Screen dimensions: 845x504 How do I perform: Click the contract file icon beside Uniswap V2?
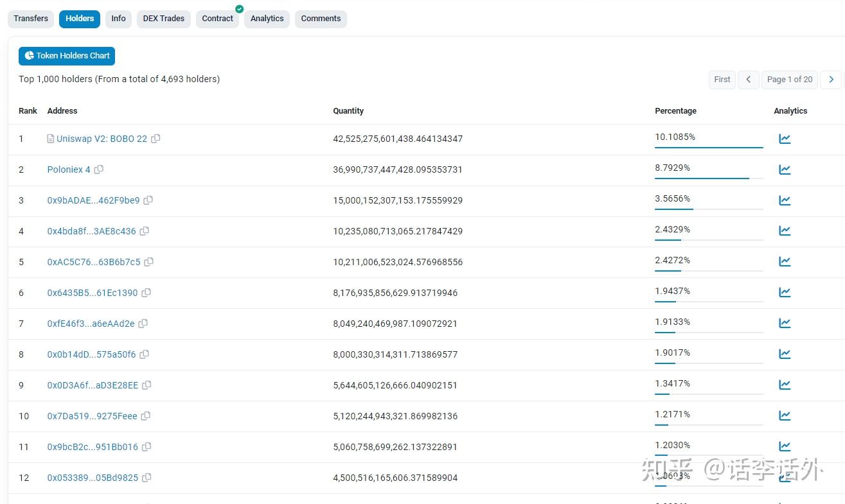pyautogui.click(x=51, y=139)
